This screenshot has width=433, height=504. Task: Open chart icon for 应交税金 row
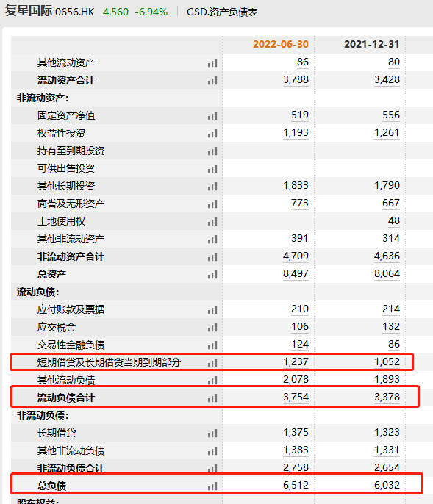point(212,328)
